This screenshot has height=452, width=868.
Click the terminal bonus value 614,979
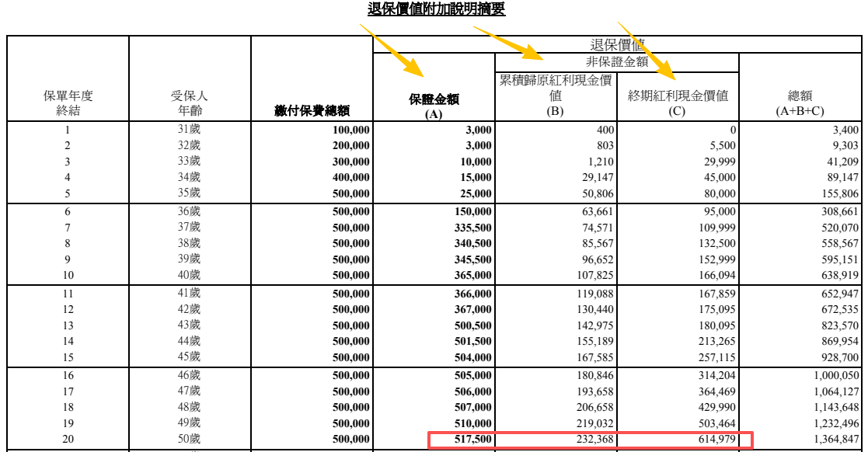pyautogui.click(x=717, y=440)
